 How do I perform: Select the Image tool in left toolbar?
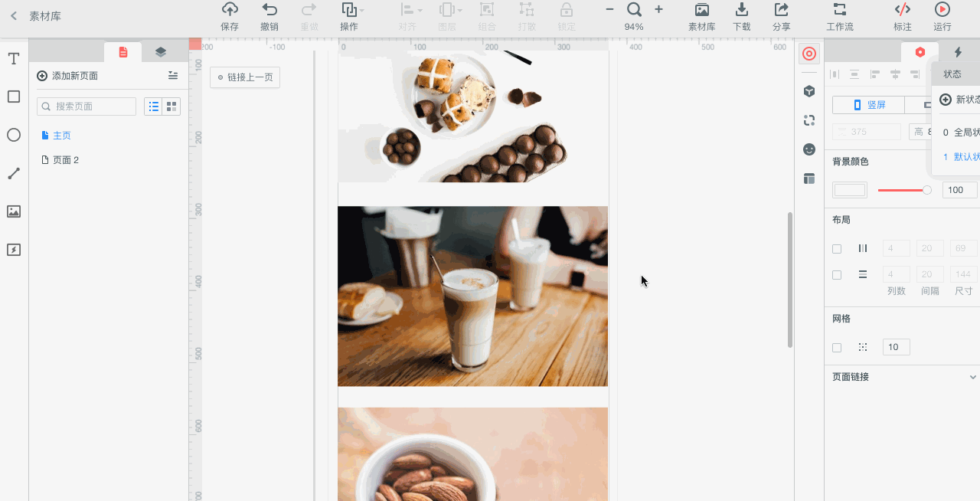pyautogui.click(x=14, y=211)
